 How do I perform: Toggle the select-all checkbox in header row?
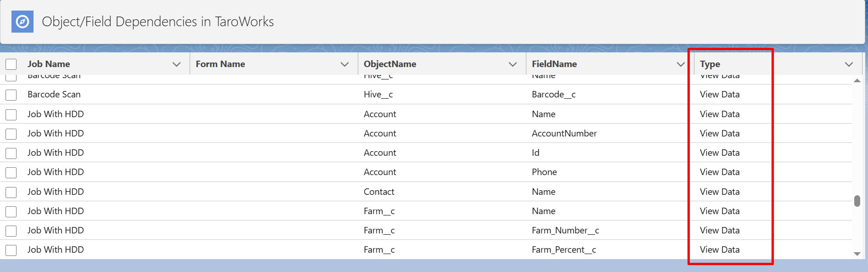click(11, 64)
